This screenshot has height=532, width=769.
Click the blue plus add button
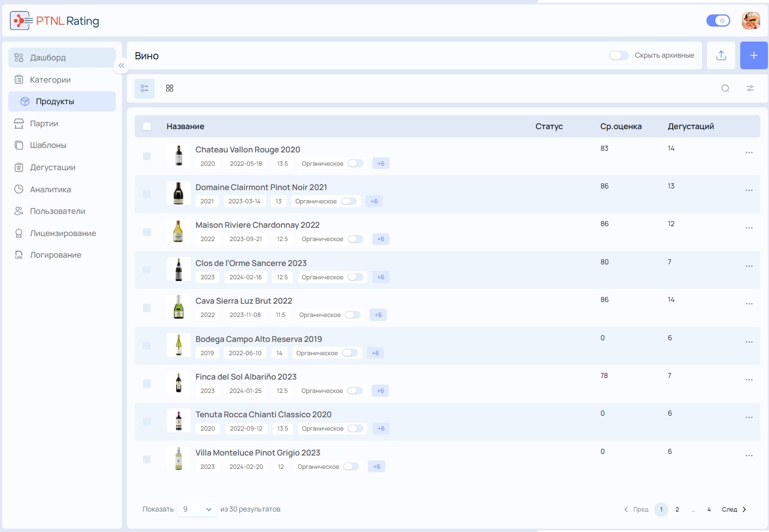[x=753, y=55]
